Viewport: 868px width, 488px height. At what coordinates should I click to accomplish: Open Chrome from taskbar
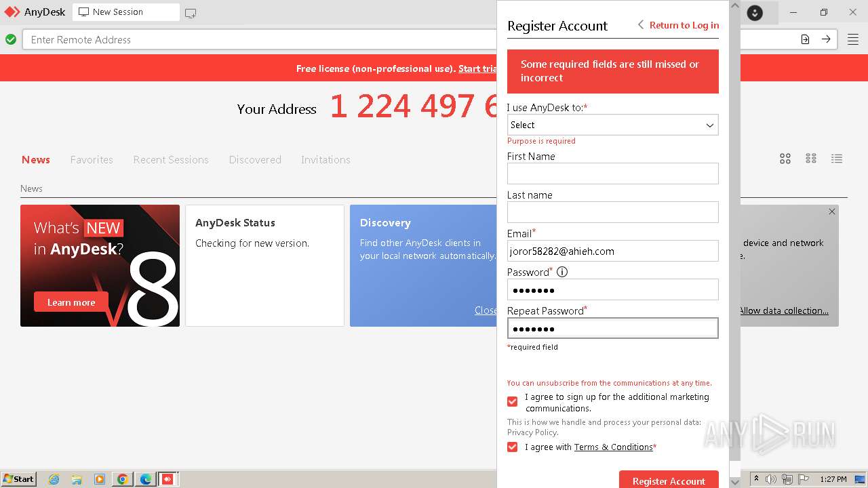click(x=122, y=479)
